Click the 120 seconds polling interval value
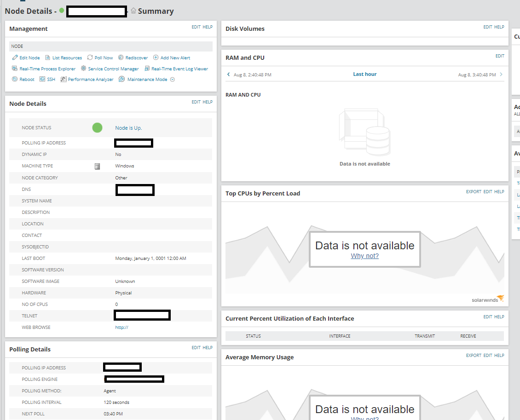The height and width of the screenshot is (420, 520). 116,403
